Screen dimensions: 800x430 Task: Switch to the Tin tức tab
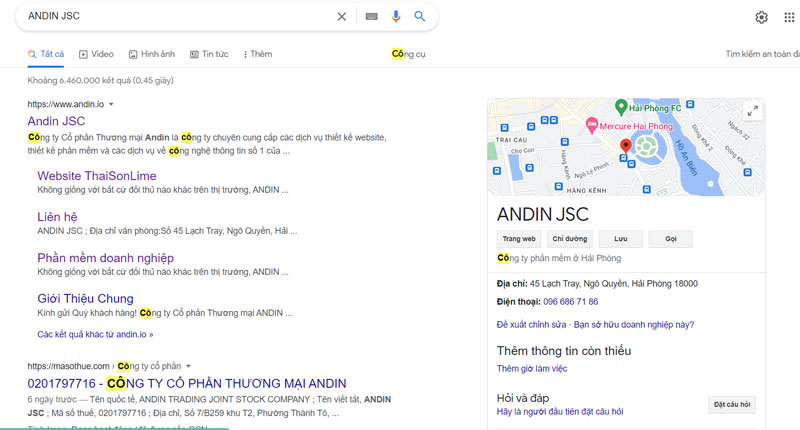pos(209,54)
